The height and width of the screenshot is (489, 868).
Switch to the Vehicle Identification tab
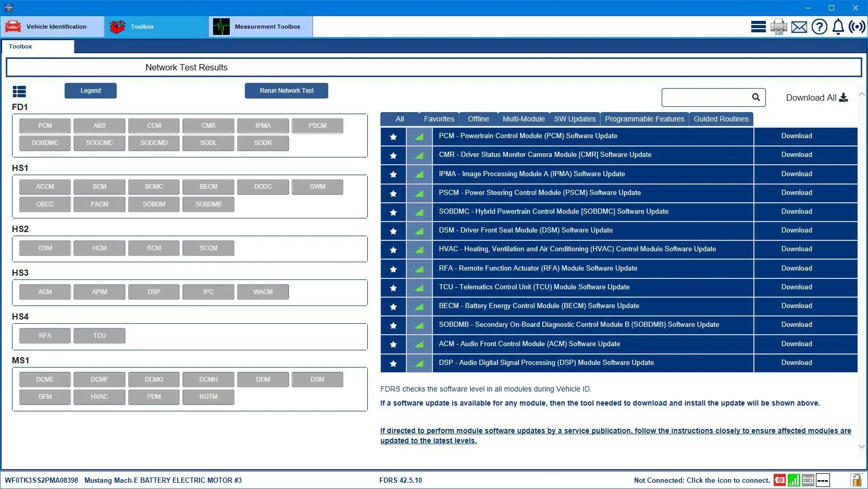tap(53, 27)
